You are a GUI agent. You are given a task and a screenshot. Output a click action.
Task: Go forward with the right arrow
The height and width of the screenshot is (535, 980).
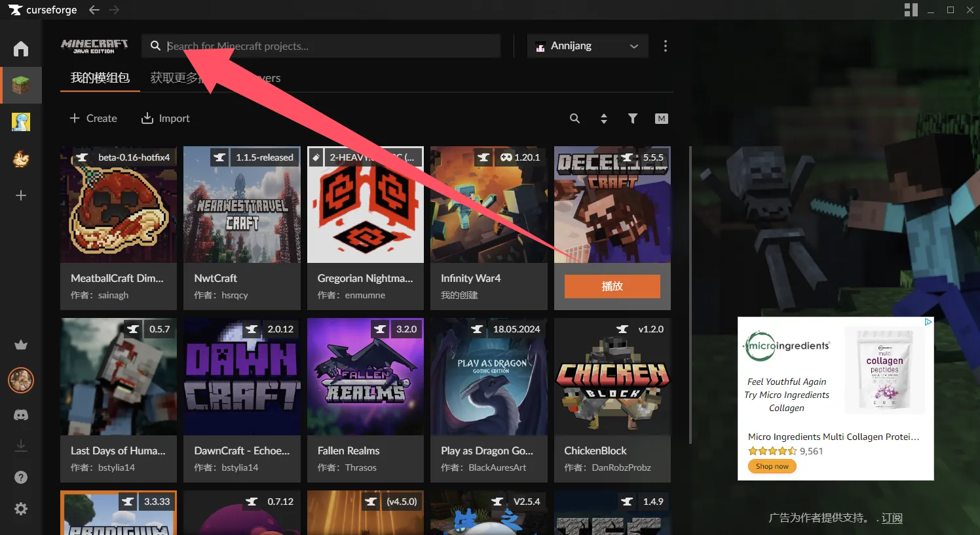tap(114, 10)
